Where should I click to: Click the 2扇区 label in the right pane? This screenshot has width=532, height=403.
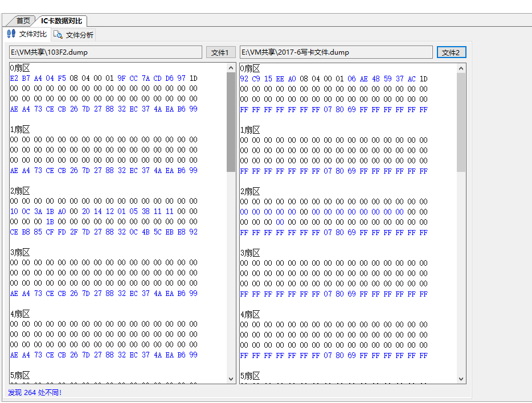[x=250, y=191]
